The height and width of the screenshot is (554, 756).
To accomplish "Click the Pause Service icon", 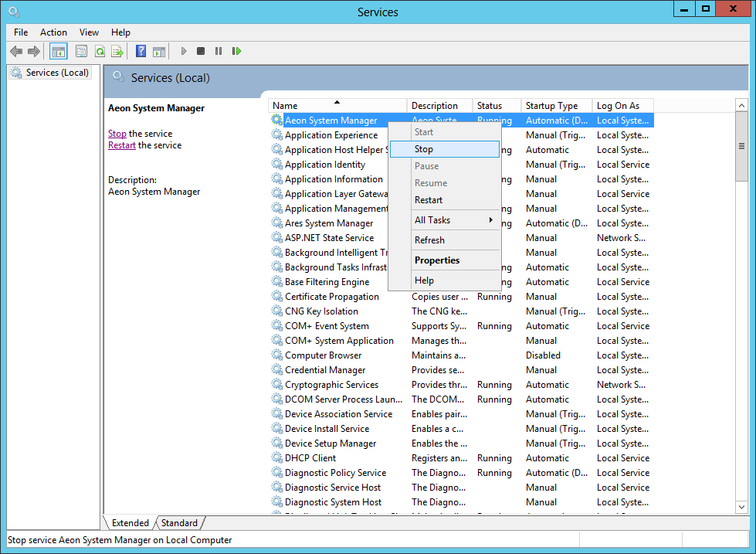I will [219, 51].
